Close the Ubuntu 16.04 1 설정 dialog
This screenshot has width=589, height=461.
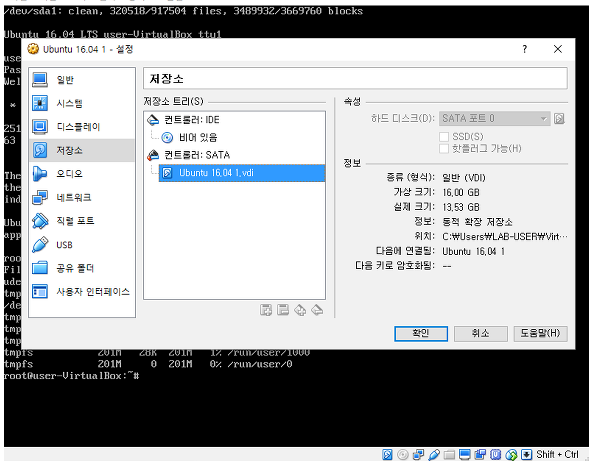tap(558, 49)
